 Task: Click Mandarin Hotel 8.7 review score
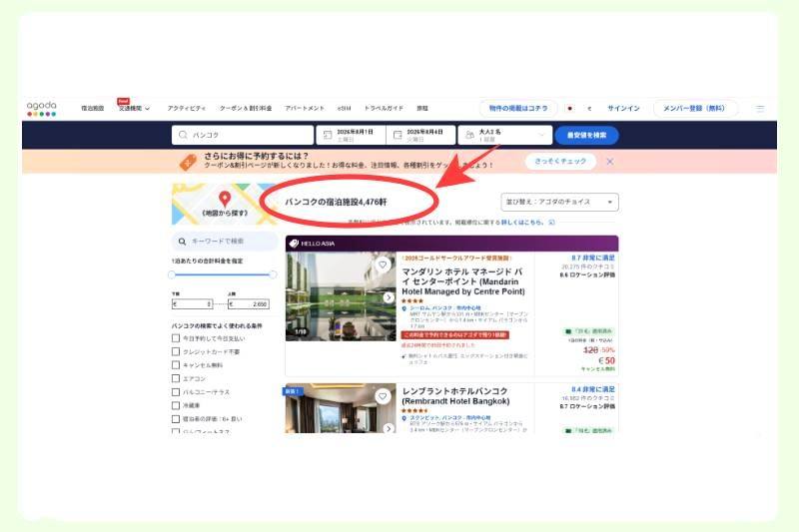[593, 259]
